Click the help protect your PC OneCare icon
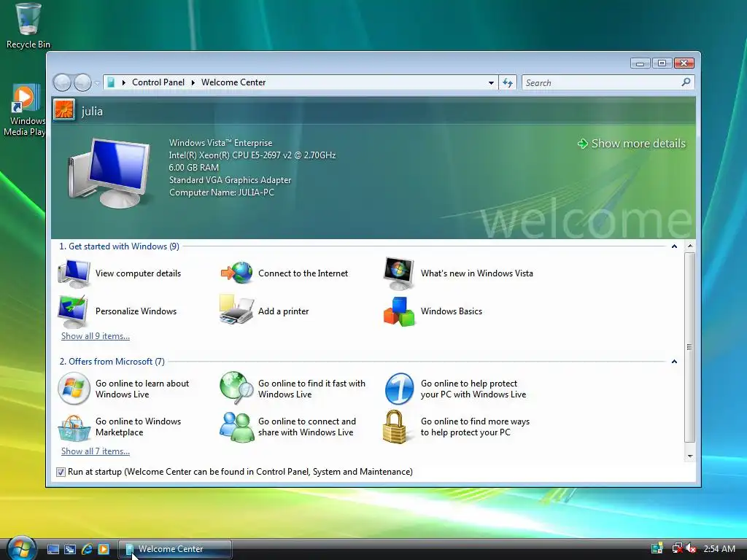This screenshot has height=560, width=747. coord(399,389)
